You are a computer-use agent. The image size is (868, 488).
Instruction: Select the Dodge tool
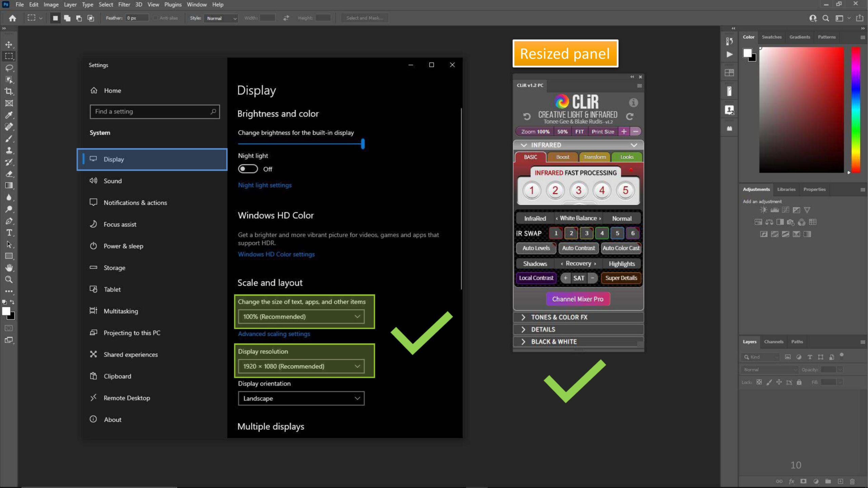point(9,209)
